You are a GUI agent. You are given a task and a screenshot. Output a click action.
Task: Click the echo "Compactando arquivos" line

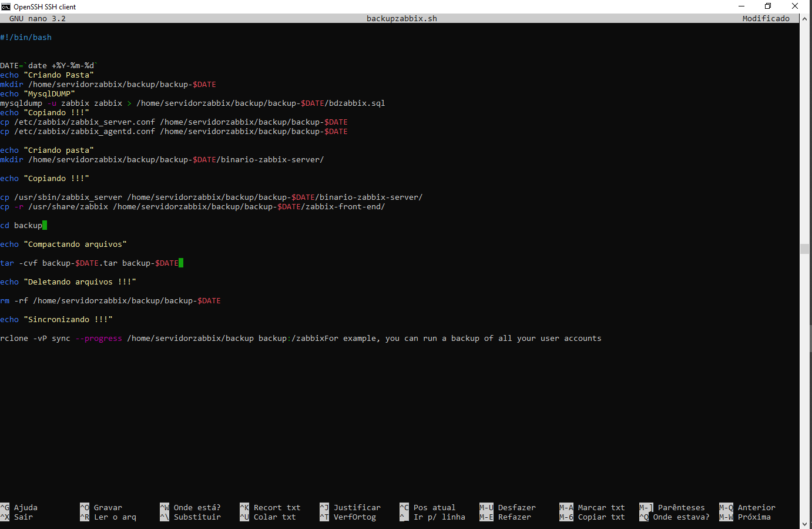coord(63,244)
